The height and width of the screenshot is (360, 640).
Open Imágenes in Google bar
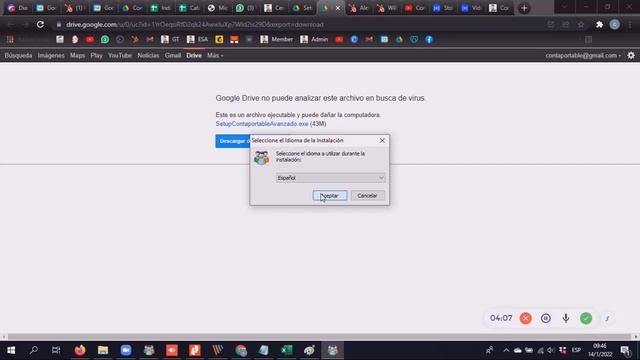(51, 56)
